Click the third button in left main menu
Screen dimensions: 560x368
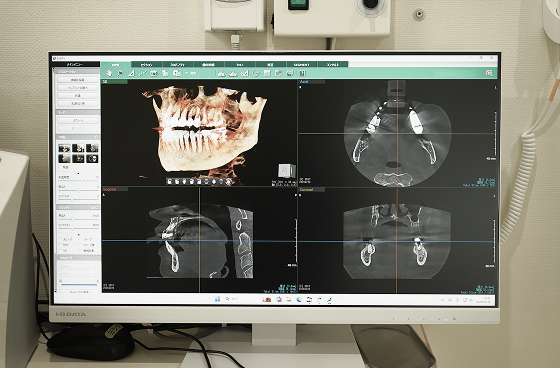coord(78,95)
